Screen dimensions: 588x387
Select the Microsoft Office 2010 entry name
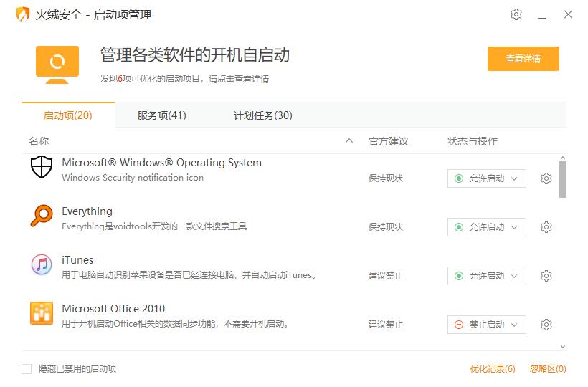coord(113,309)
